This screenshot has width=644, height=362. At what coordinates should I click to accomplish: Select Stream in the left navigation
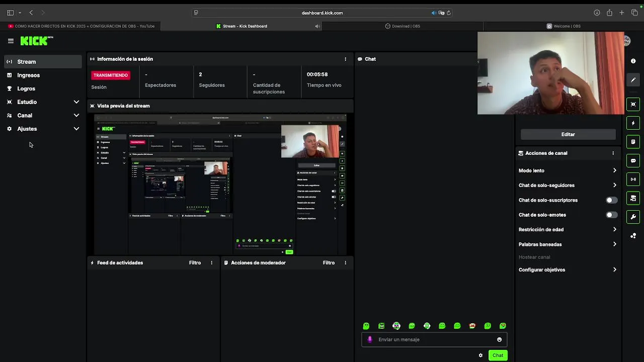click(43, 61)
